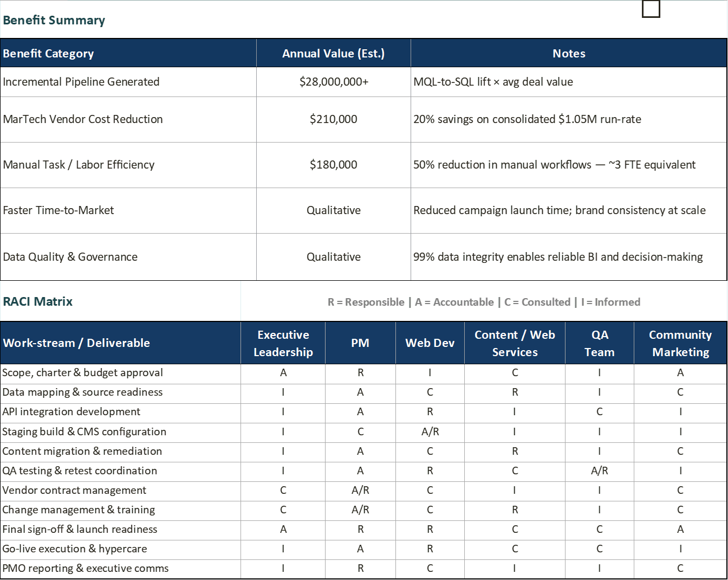Click the MarTech Vendor Cost Reduction cell

[x=128, y=119]
